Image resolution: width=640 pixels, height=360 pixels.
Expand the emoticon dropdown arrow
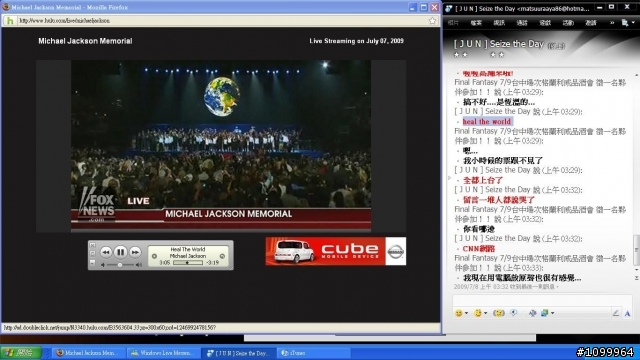click(467, 313)
